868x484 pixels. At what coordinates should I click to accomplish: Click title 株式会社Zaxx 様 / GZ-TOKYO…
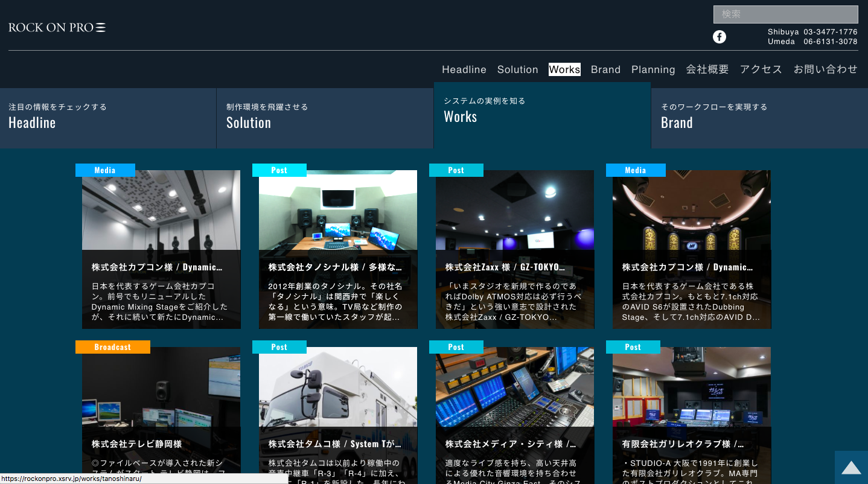tap(505, 267)
